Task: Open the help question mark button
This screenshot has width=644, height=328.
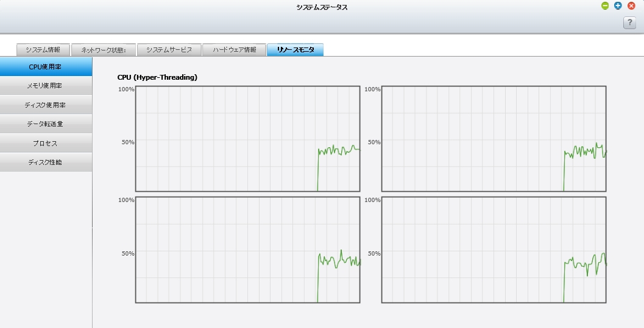Action: [629, 23]
